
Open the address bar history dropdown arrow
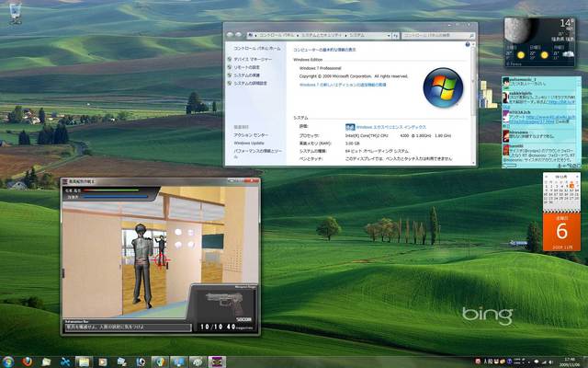click(x=389, y=35)
